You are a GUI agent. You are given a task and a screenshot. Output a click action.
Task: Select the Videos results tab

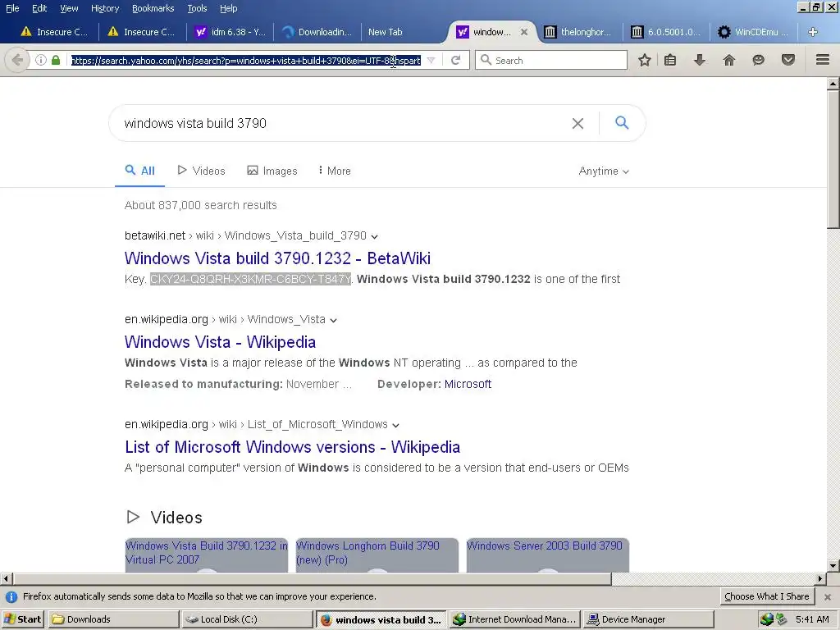202,171
